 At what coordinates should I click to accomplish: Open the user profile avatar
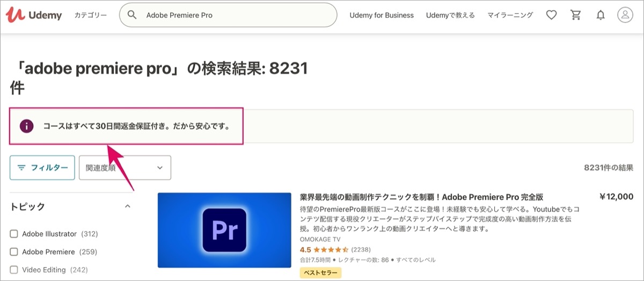(x=625, y=15)
